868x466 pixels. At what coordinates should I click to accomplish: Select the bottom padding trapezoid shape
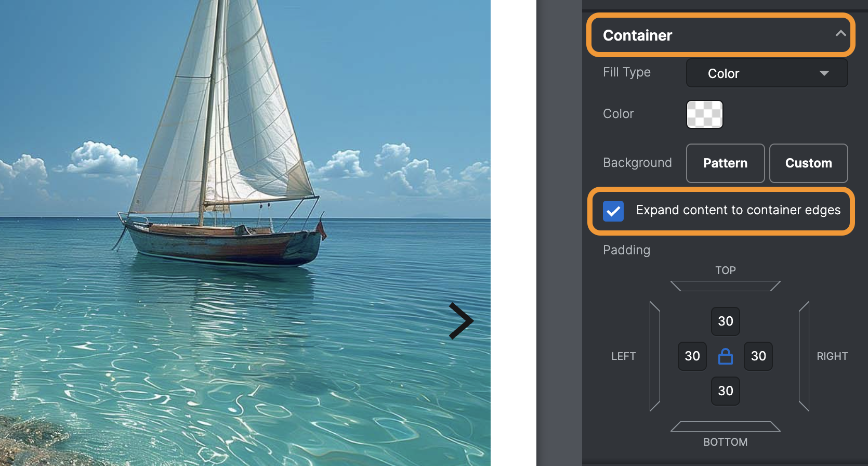click(x=725, y=426)
